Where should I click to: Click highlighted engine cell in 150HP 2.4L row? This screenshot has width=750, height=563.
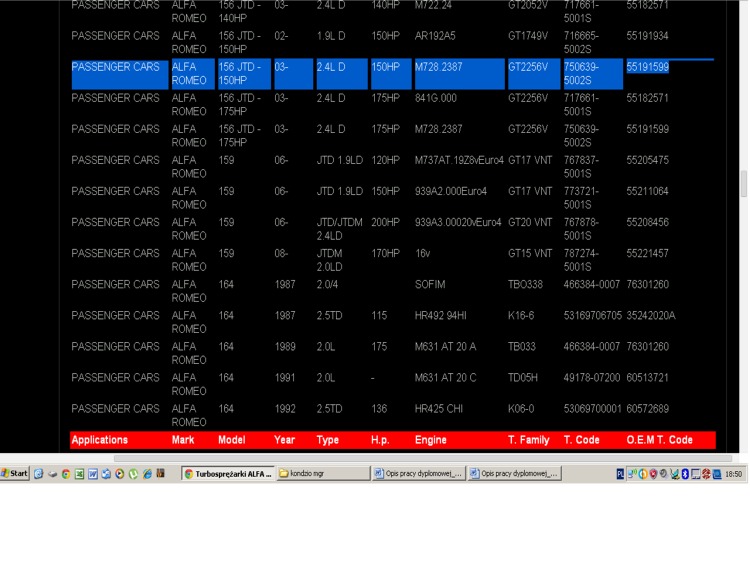460,74
